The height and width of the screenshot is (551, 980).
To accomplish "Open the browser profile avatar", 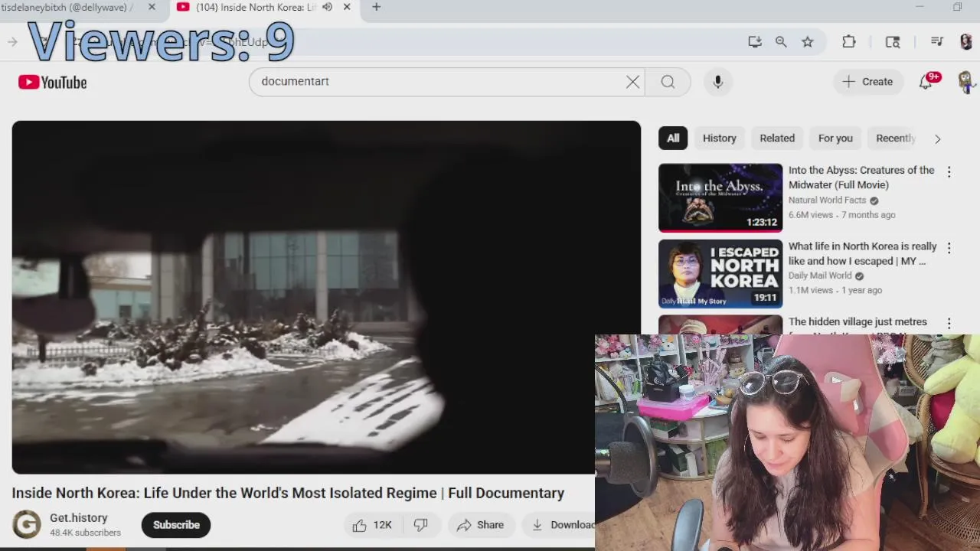I will click(966, 42).
